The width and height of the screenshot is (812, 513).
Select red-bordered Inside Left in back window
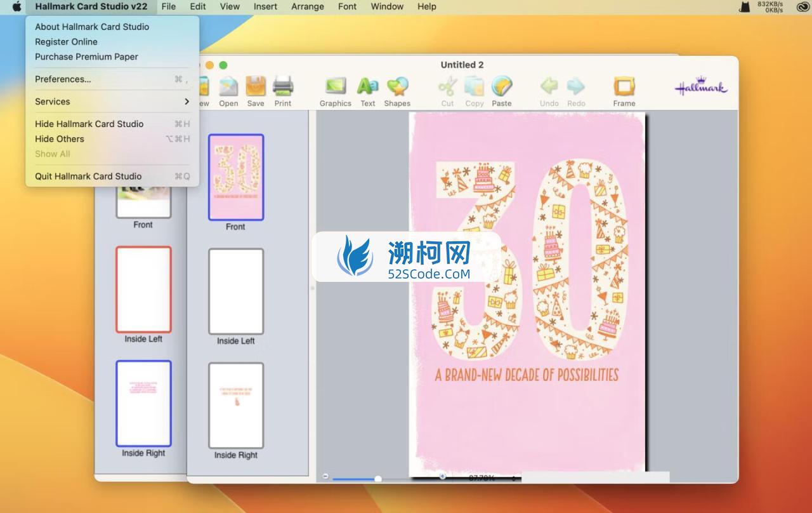(143, 290)
